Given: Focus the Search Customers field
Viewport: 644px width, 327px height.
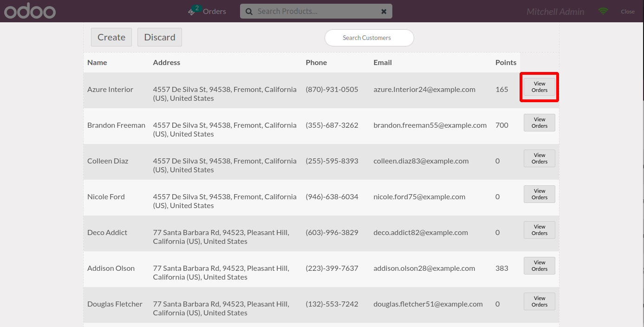Looking at the screenshot, I should click(369, 38).
